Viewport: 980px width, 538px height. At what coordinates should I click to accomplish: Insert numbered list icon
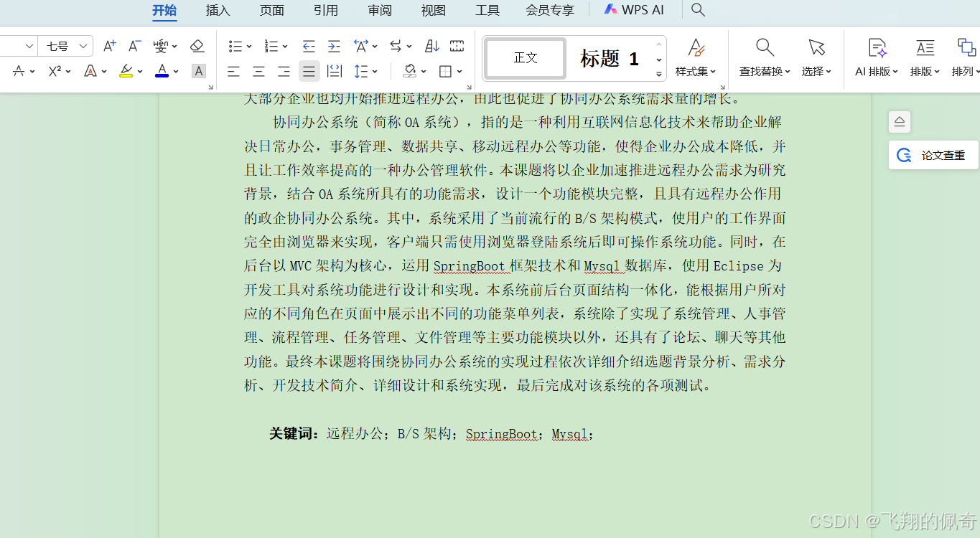click(x=271, y=46)
